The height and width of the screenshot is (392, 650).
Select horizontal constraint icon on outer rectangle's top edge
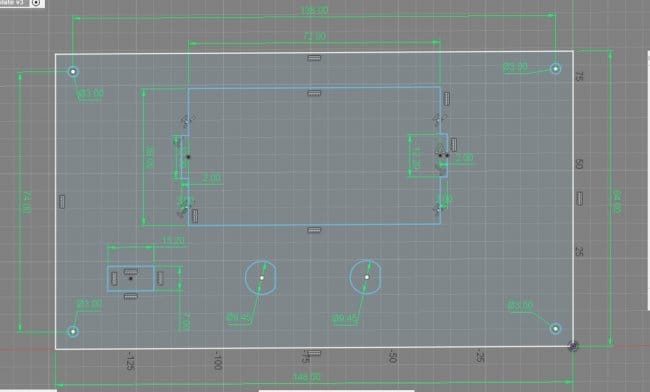[x=314, y=58]
